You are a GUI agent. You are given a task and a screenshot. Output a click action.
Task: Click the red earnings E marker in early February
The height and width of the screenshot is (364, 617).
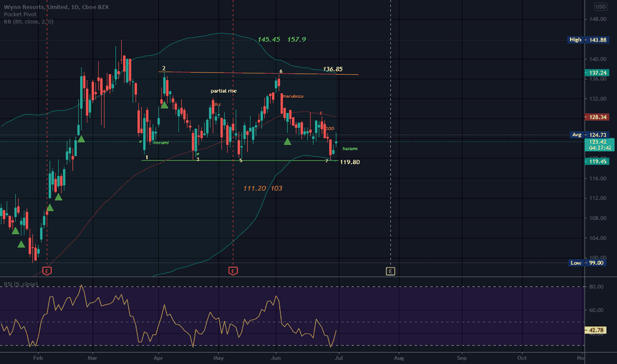pyautogui.click(x=47, y=271)
